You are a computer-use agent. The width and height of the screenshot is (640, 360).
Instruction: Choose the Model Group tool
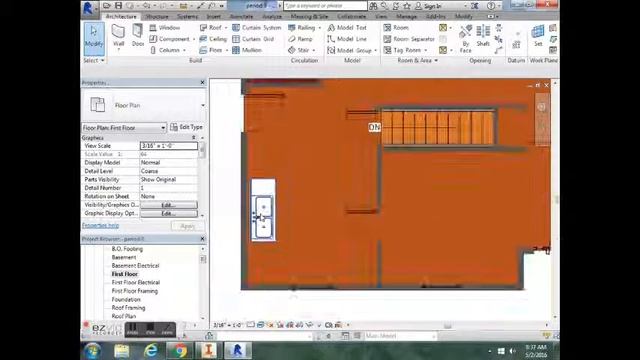coord(350,50)
